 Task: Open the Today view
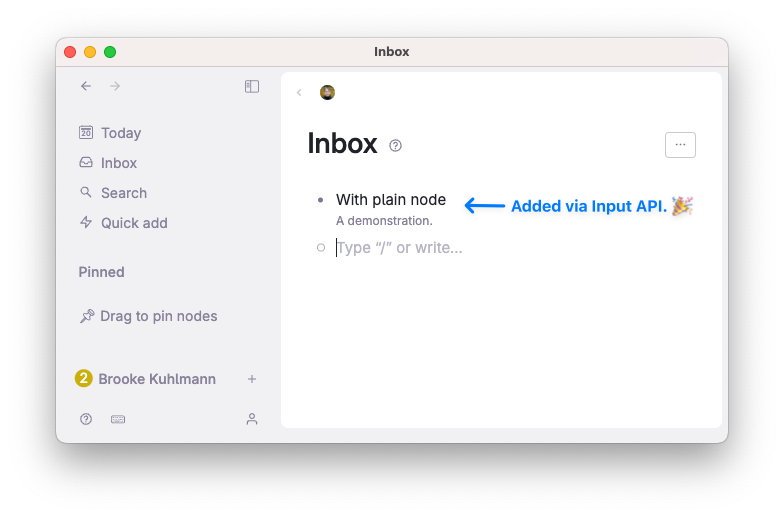121,133
